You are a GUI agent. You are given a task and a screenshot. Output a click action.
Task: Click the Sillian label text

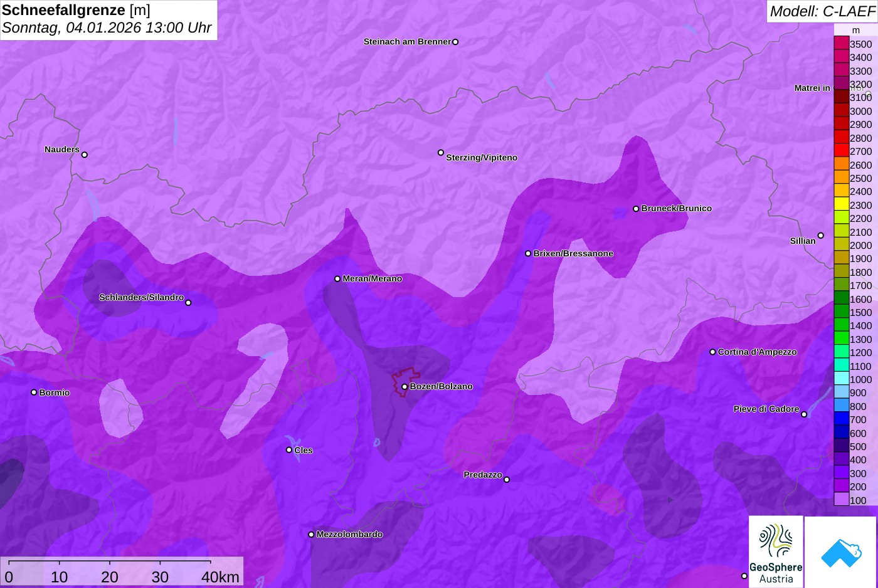pos(803,241)
